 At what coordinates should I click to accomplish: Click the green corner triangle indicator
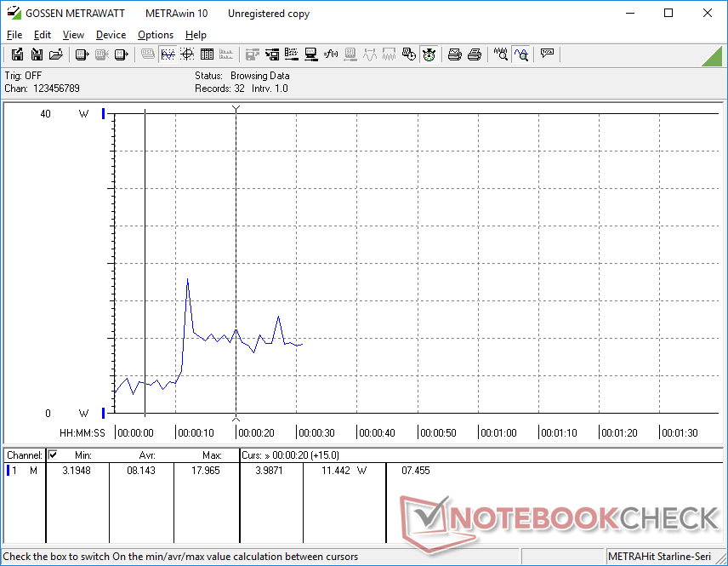[x=714, y=57]
